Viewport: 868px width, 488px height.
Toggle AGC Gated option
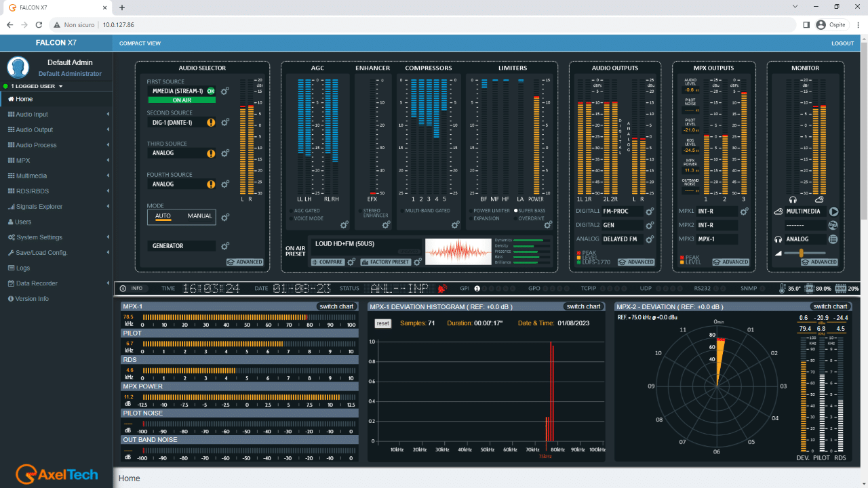tap(304, 211)
